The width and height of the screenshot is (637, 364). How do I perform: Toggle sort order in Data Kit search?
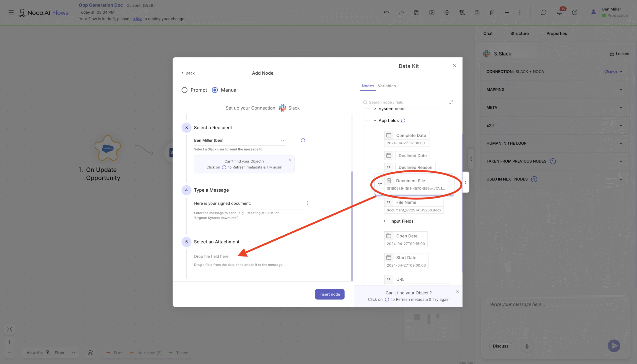[x=451, y=102]
